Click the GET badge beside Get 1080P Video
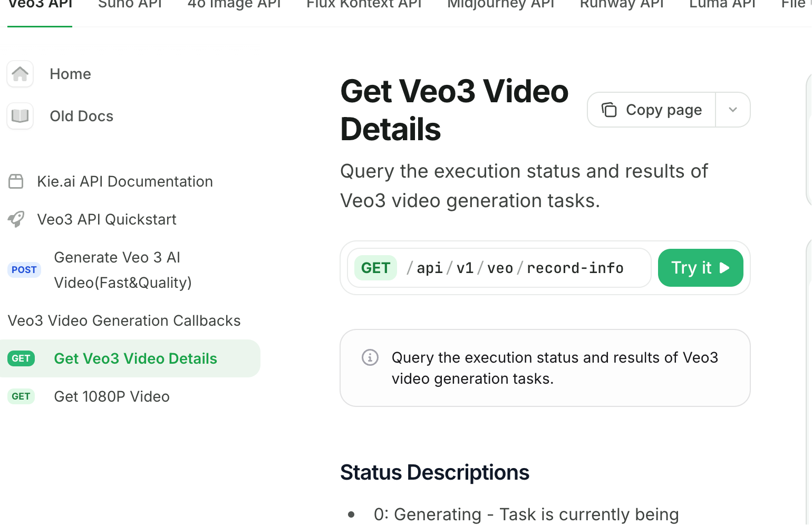 [x=21, y=396]
